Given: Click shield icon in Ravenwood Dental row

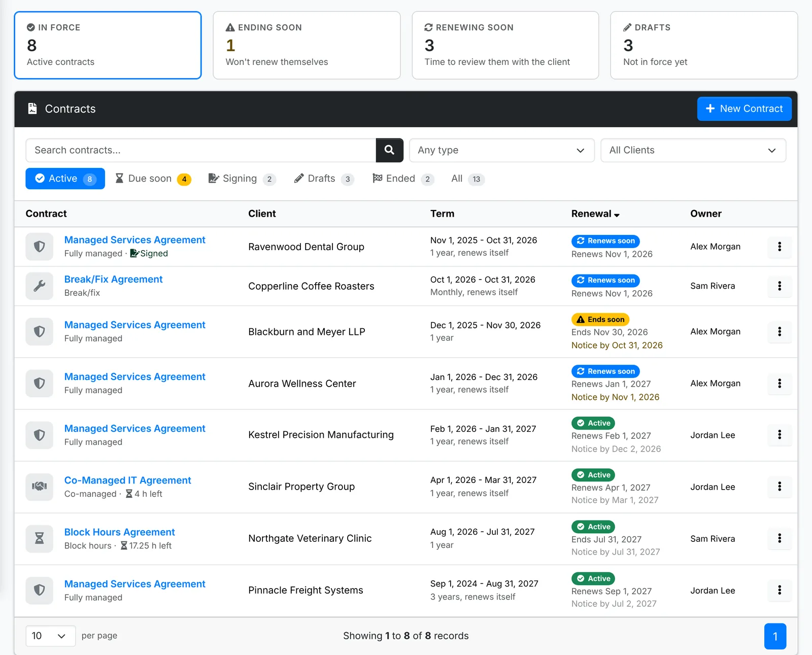Looking at the screenshot, I should point(39,247).
